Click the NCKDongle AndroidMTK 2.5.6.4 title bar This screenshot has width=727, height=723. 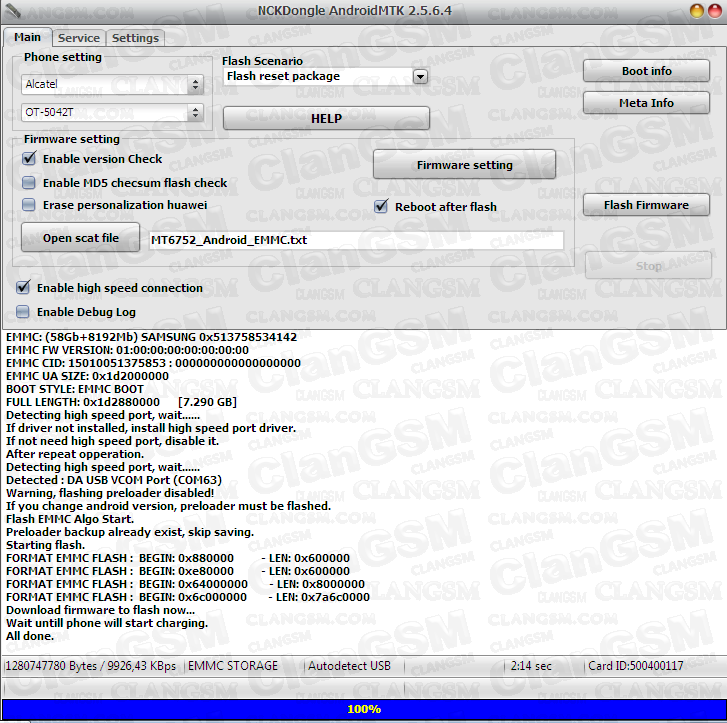tap(355, 10)
